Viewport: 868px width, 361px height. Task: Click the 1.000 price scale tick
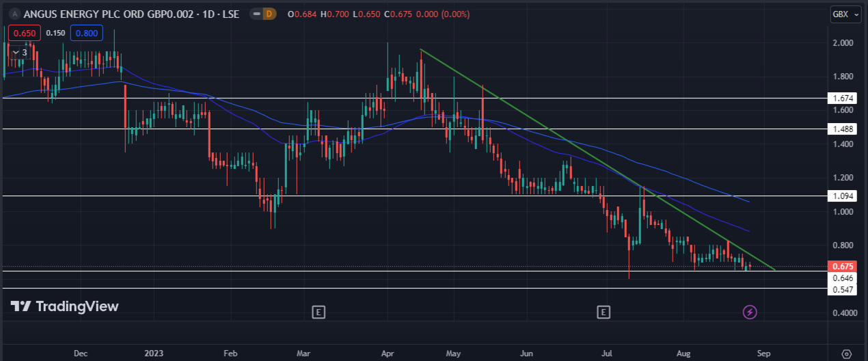843,212
